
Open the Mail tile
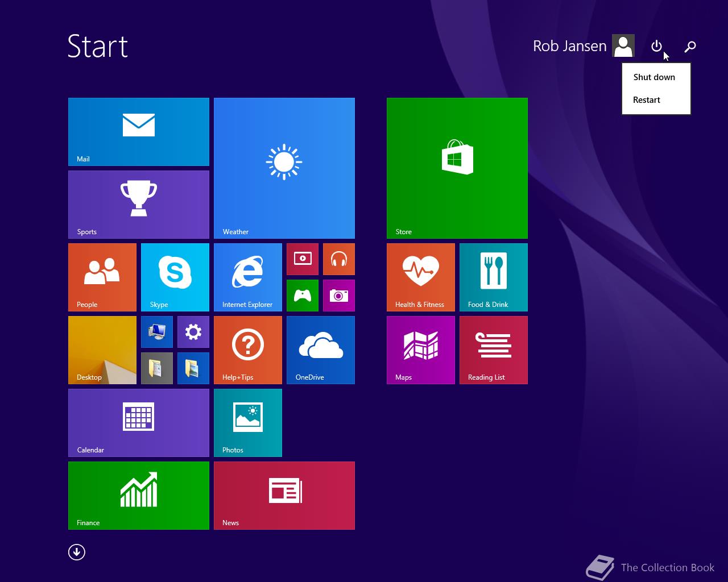[139, 132]
